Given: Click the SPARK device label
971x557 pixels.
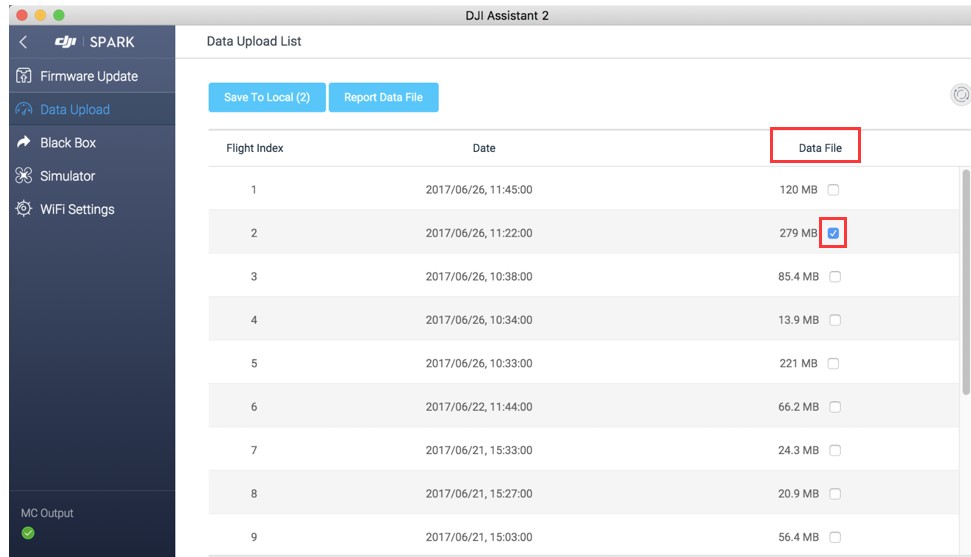Looking at the screenshot, I should (x=112, y=42).
